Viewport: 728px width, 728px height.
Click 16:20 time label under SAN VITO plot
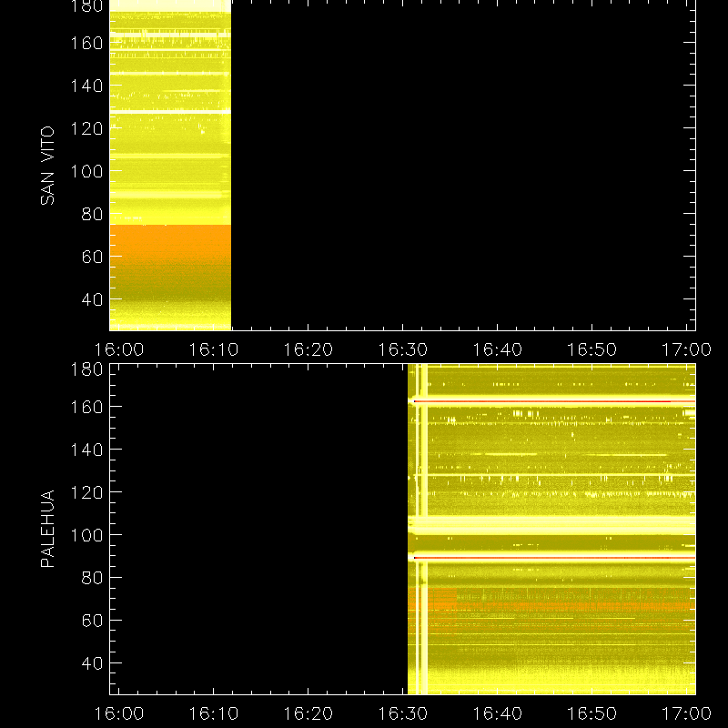click(x=308, y=349)
